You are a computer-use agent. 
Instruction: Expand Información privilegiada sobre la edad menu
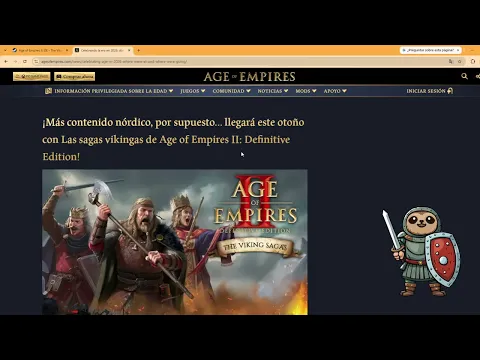coord(114,91)
